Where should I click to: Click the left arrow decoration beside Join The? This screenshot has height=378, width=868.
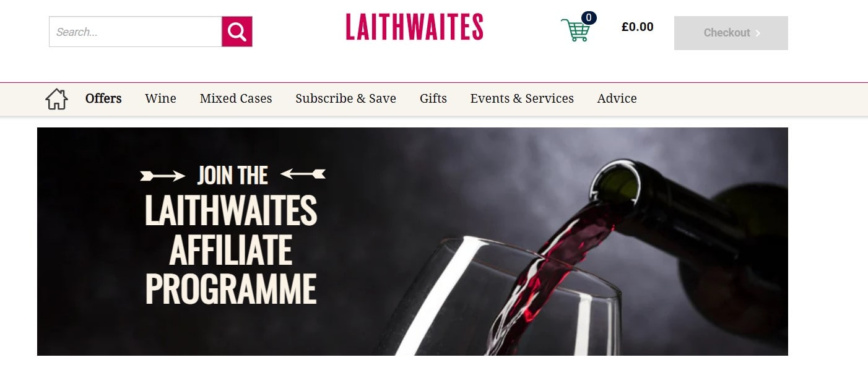[163, 176]
